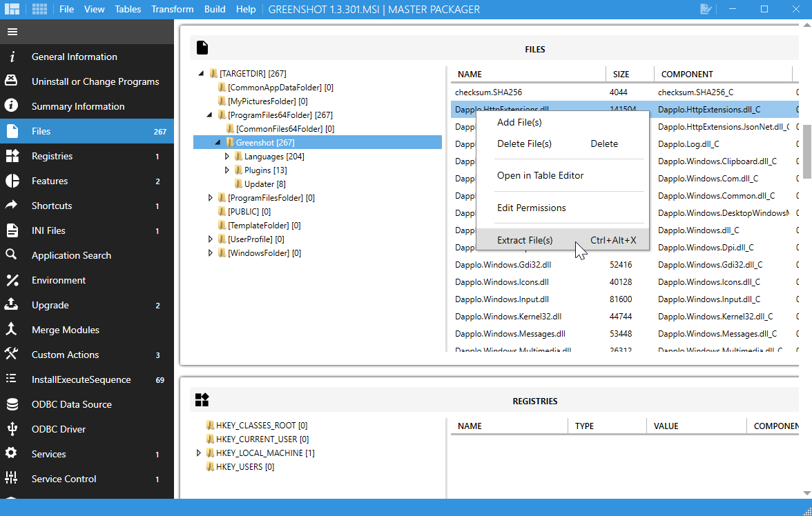Open Registries via its sidebar icon
The height and width of the screenshot is (516, 812).
tap(11, 156)
